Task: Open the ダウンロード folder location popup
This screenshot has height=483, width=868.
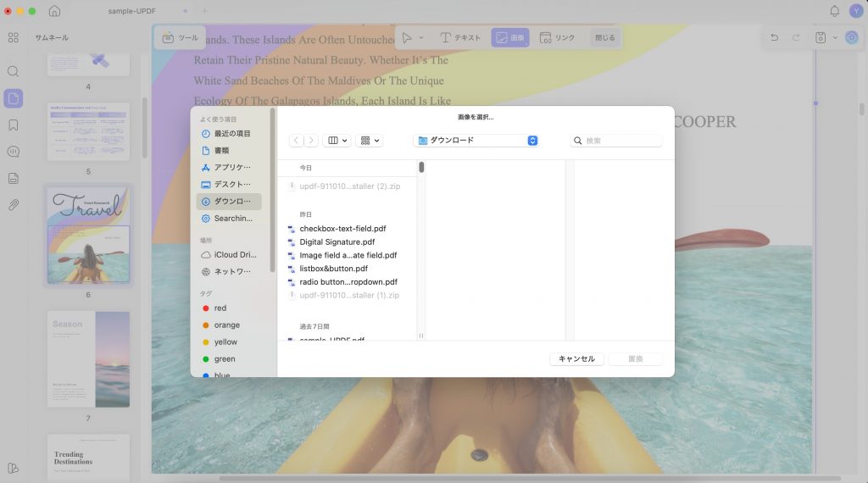Action: pos(476,141)
